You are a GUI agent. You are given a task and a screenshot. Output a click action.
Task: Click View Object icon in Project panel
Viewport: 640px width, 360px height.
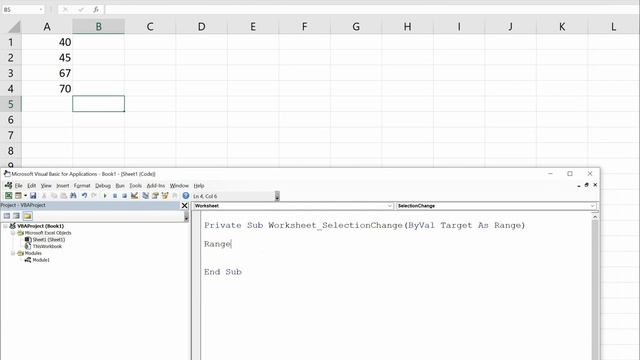coord(16,216)
